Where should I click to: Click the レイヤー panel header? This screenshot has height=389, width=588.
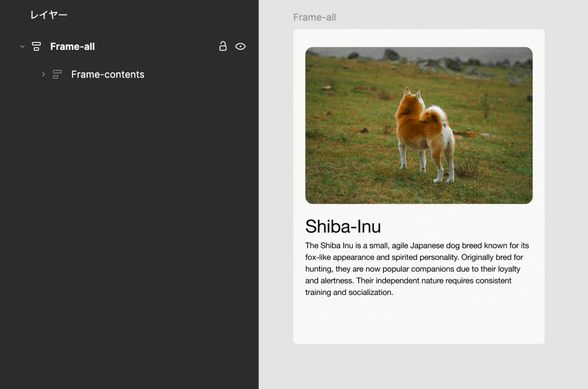(49, 15)
